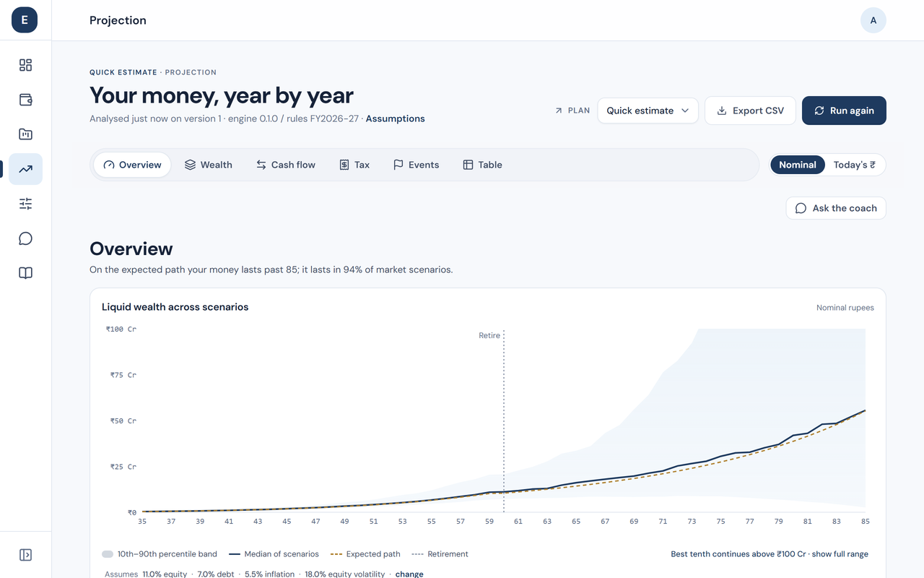924x578 pixels.
Task: Switch to the Overview tab
Action: 132,165
